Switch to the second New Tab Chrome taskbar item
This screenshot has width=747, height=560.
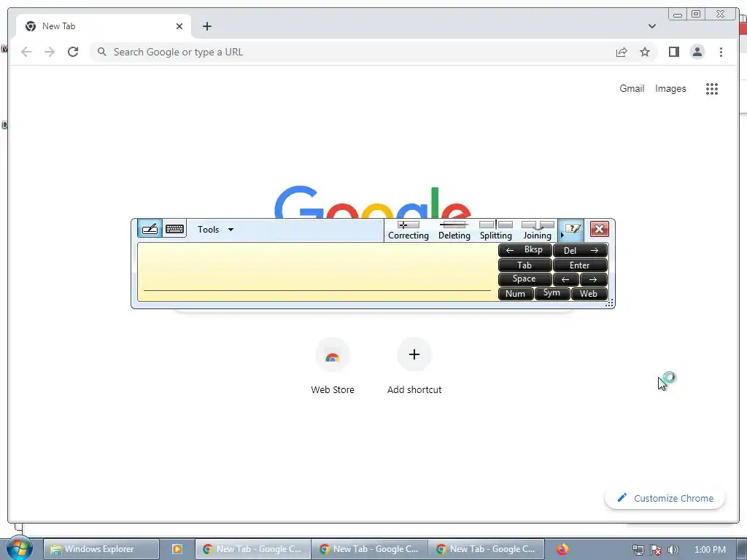(x=370, y=549)
